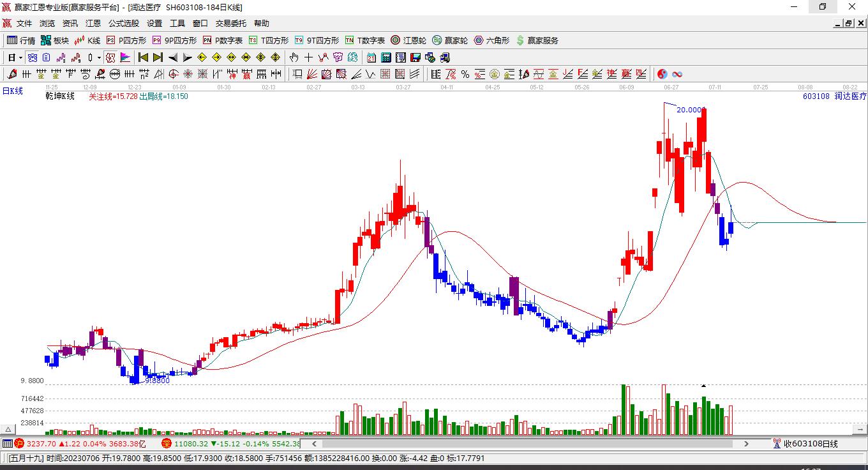Launch the 赢家轮 wheel tool

tap(450, 40)
